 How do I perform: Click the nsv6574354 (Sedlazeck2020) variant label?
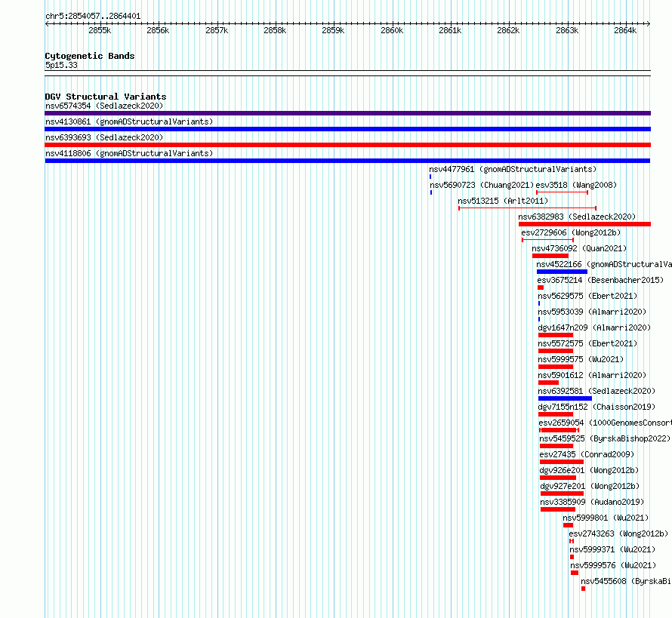104,106
